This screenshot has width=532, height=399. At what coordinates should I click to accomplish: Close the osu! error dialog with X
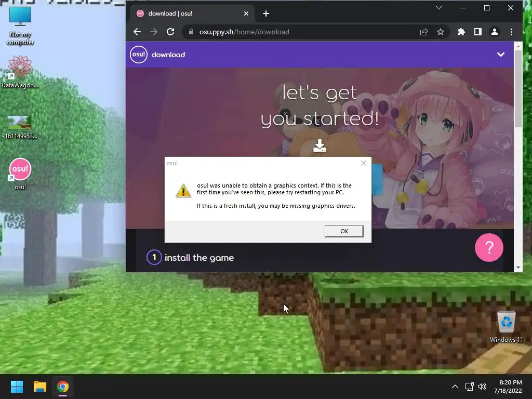pyautogui.click(x=363, y=163)
